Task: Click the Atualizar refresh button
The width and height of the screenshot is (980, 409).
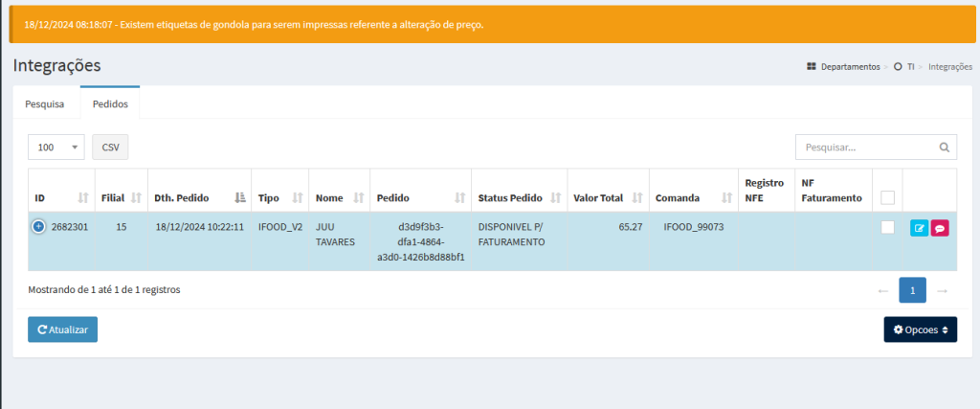Action: (62, 329)
